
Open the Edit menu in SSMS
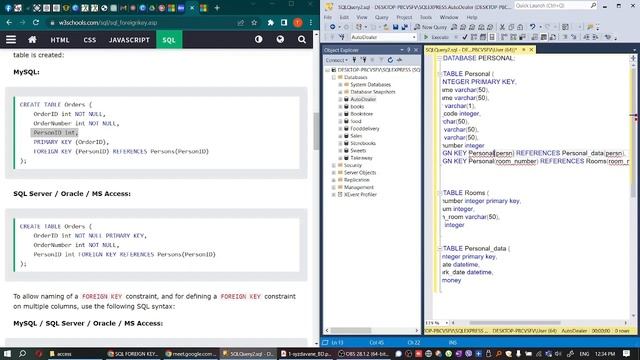click(x=344, y=17)
